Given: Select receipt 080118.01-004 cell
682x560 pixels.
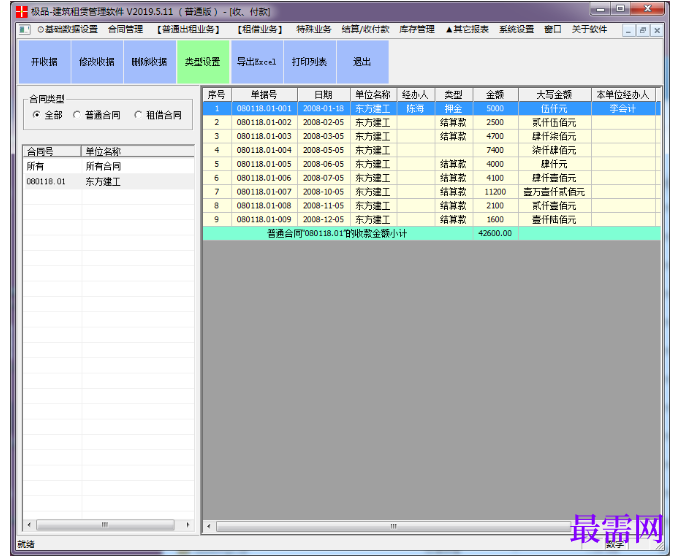Looking at the screenshot, I should pyautogui.click(x=264, y=150).
